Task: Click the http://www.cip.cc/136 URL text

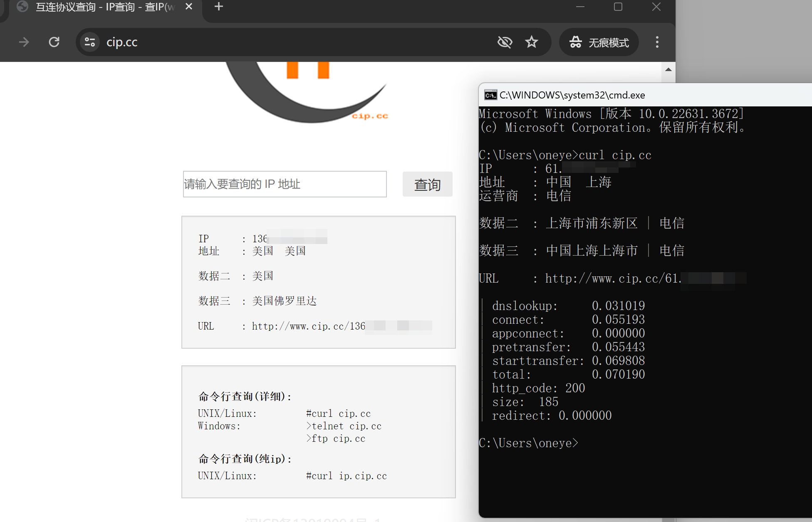Action: point(308,326)
